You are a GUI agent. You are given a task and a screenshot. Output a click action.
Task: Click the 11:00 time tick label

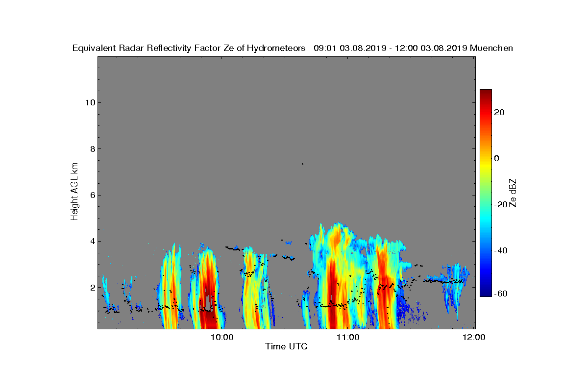pos(348,337)
